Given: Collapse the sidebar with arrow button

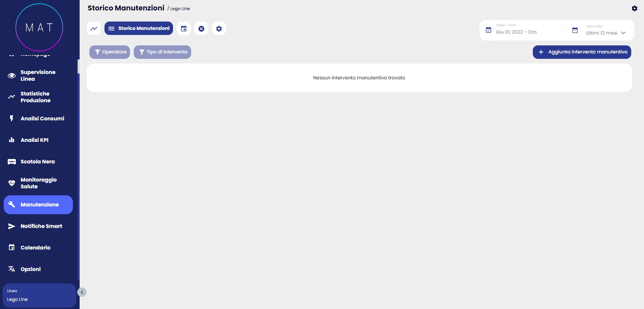Looking at the screenshot, I should [82, 292].
